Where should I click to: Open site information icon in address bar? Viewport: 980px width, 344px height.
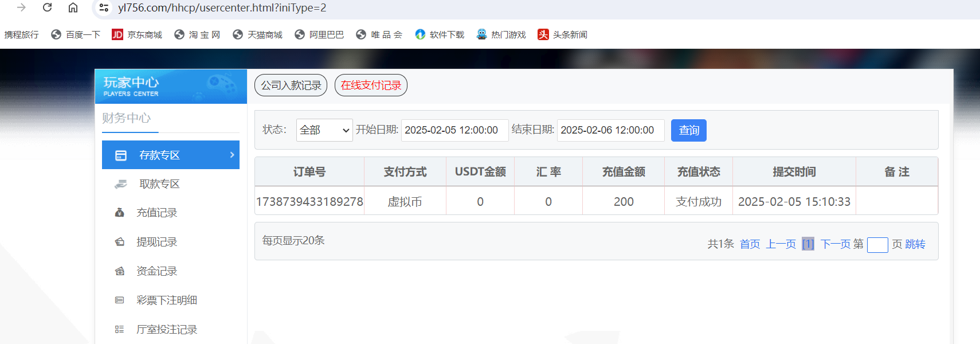pyautogui.click(x=104, y=7)
